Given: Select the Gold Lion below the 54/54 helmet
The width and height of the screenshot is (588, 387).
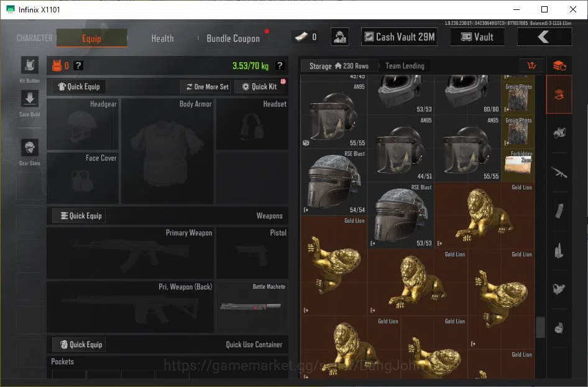Looking at the screenshot, I should tap(334, 266).
